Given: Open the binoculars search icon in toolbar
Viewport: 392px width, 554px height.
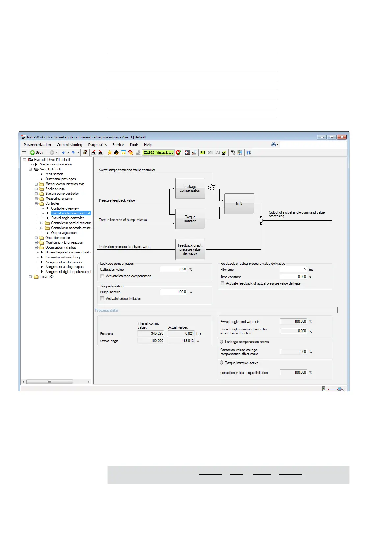Looking at the screenshot, I should click(x=116, y=152).
